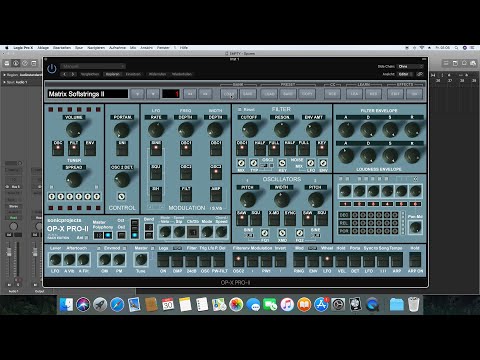The image size is (480, 360).
Task: Click the Bank LOAD button
Action: 229,94
